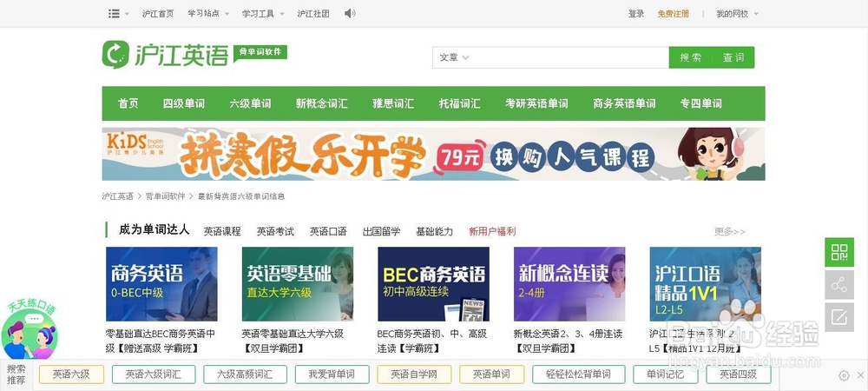Expand the 学习站点 dropdown
This screenshot has height=391, width=868.
[208, 13]
